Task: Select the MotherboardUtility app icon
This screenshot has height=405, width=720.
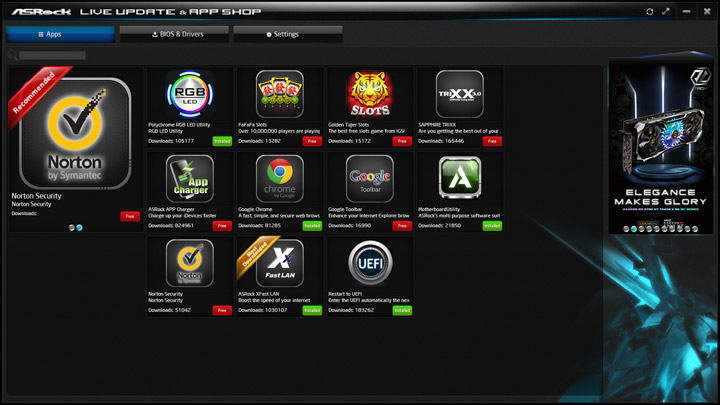Action: [x=460, y=179]
